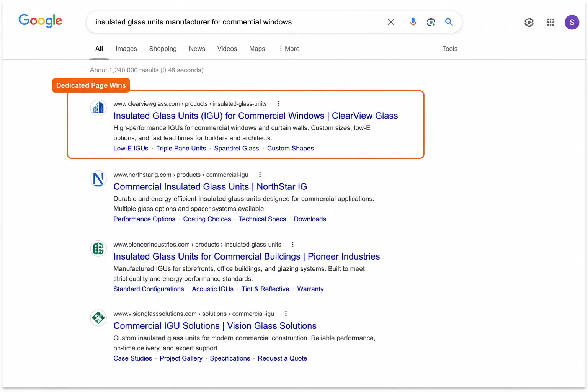
Task: Open three-dot menu for visionglasssolutions.com result
Action: tap(286, 314)
